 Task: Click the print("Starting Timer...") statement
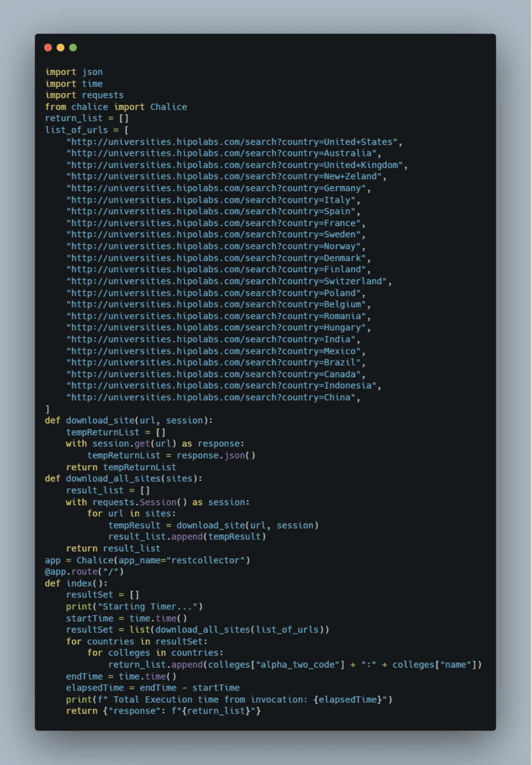pos(134,606)
